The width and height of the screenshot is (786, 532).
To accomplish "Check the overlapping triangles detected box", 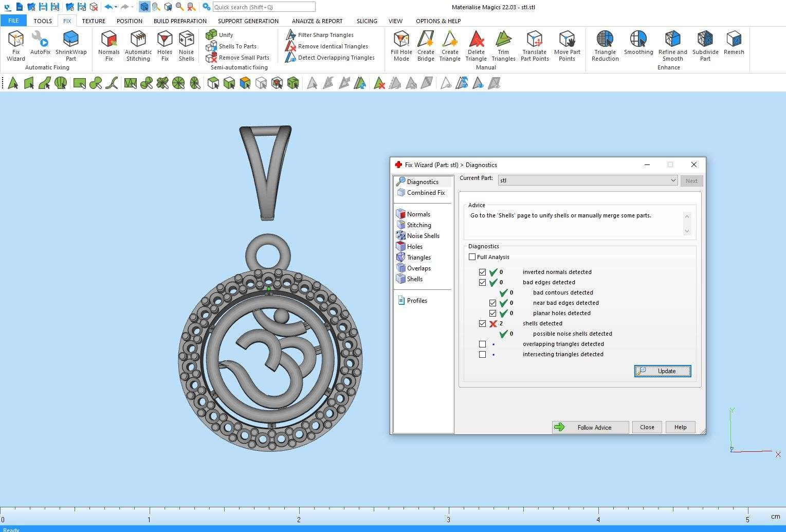I will point(482,344).
